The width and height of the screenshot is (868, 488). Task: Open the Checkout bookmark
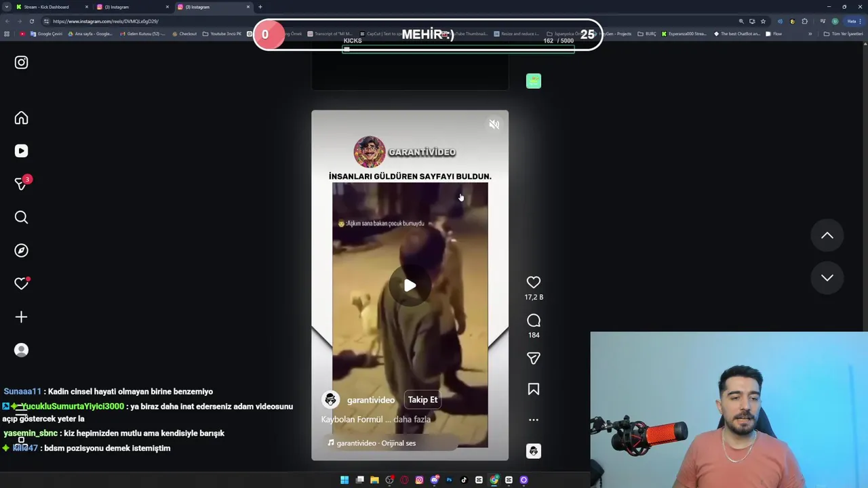184,34
